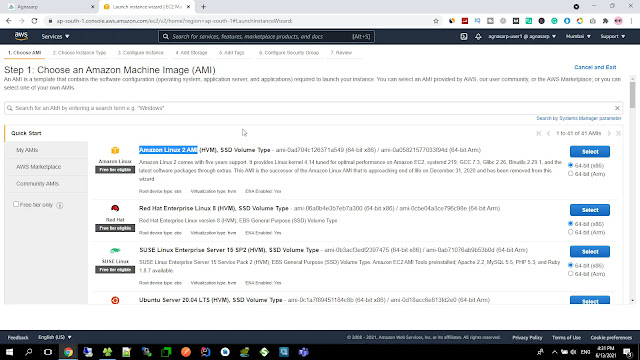Bookmark this page with the star icon
Image resolution: width=640 pixels, height=360 pixels.
pos(436,21)
